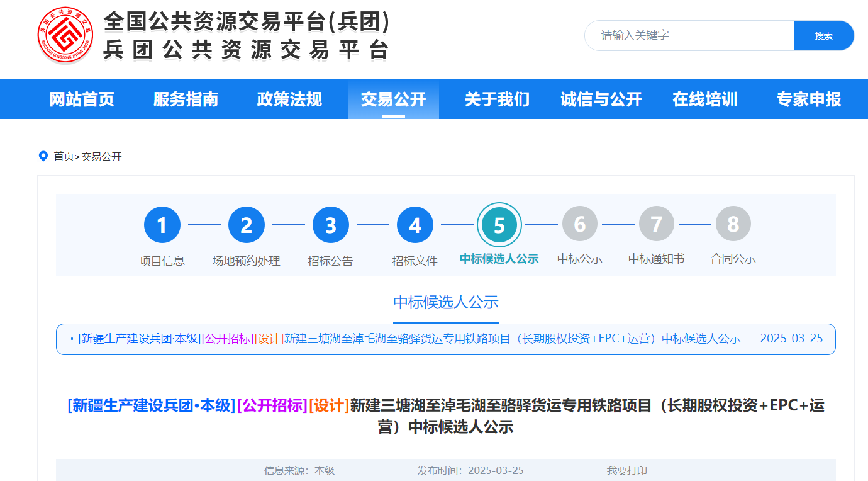Focus the 请输入关键字 search field
The image size is (868, 481).
pos(689,36)
